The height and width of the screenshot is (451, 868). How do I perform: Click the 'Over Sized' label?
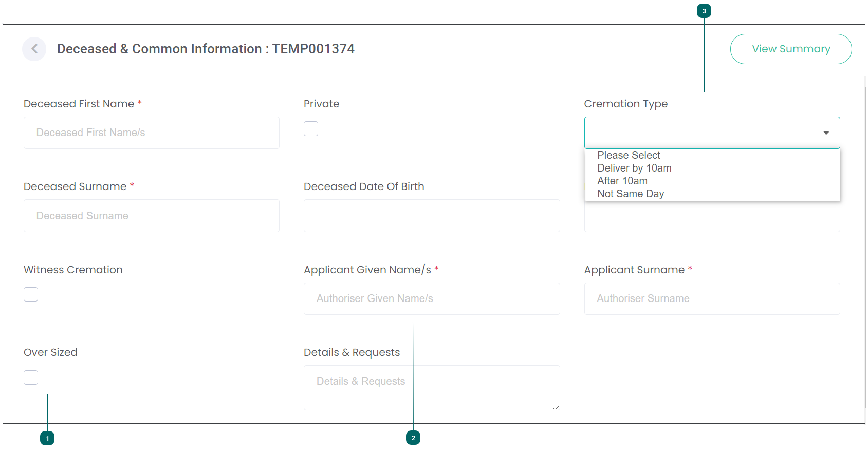(50, 352)
